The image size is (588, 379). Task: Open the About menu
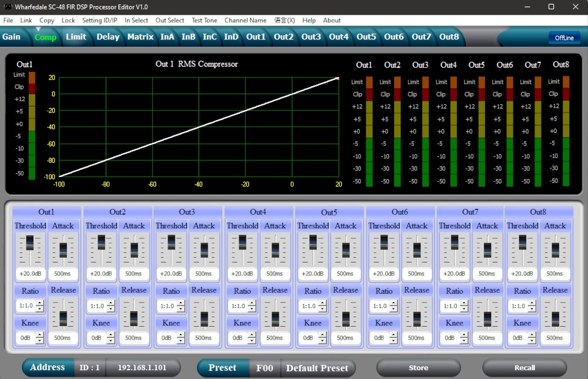click(x=332, y=20)
